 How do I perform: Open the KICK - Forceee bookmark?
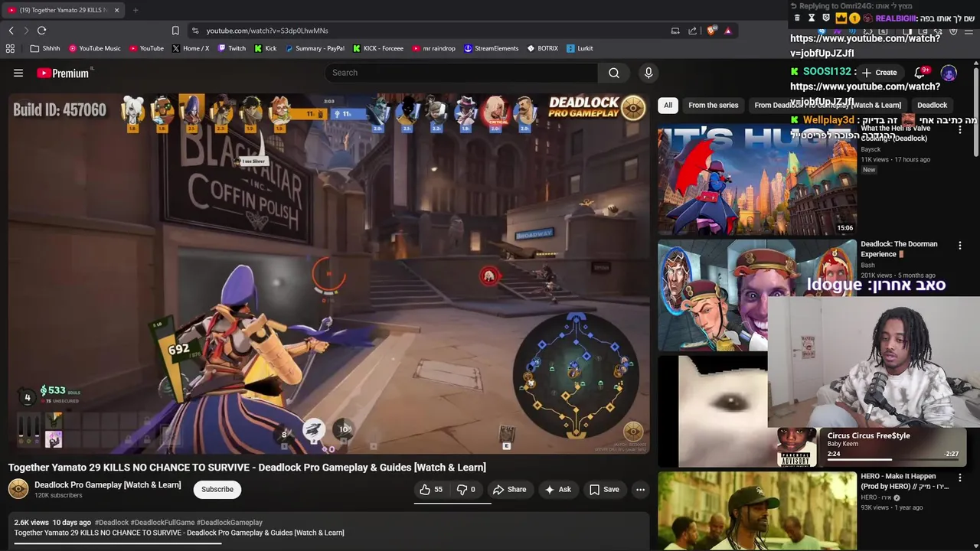pyautogui.click(x=378, y=48)
